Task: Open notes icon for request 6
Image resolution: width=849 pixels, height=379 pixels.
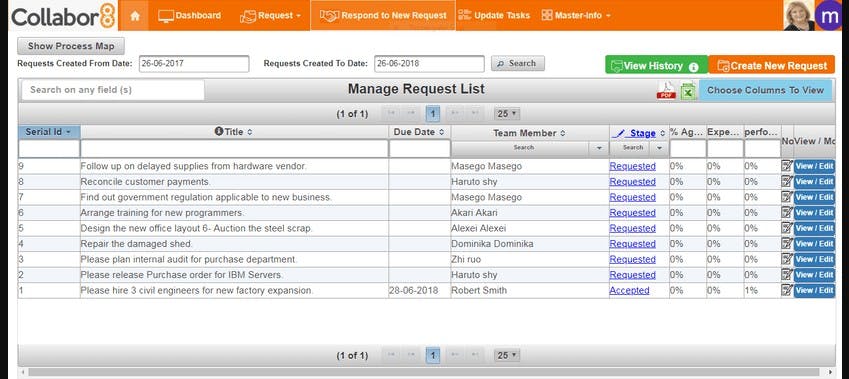Action: (787, 213)
